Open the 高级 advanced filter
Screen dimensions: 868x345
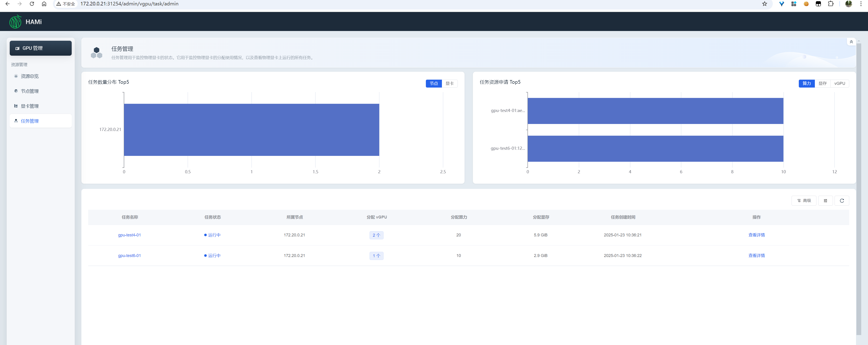[x=804, y=201]
